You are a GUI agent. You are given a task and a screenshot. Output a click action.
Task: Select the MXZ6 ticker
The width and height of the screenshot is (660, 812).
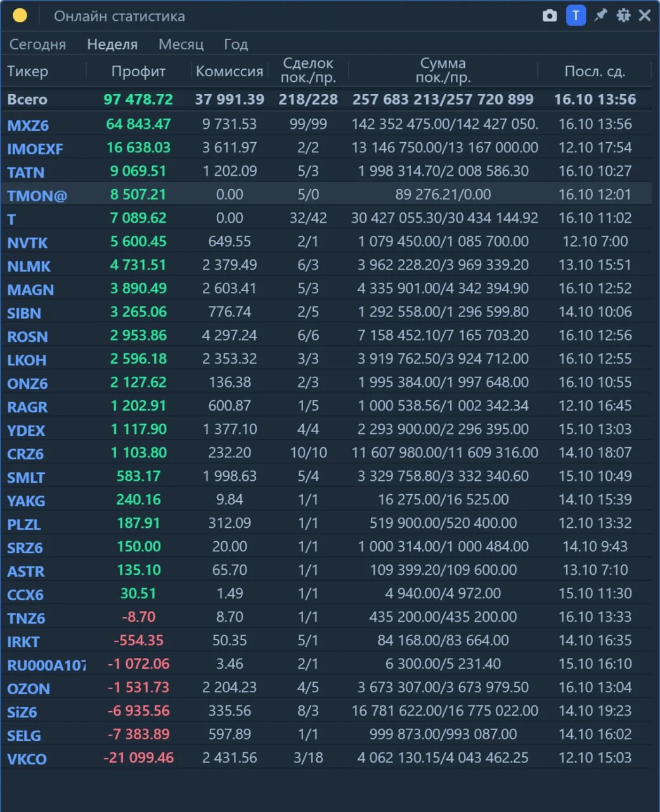[x=28, y=125]
